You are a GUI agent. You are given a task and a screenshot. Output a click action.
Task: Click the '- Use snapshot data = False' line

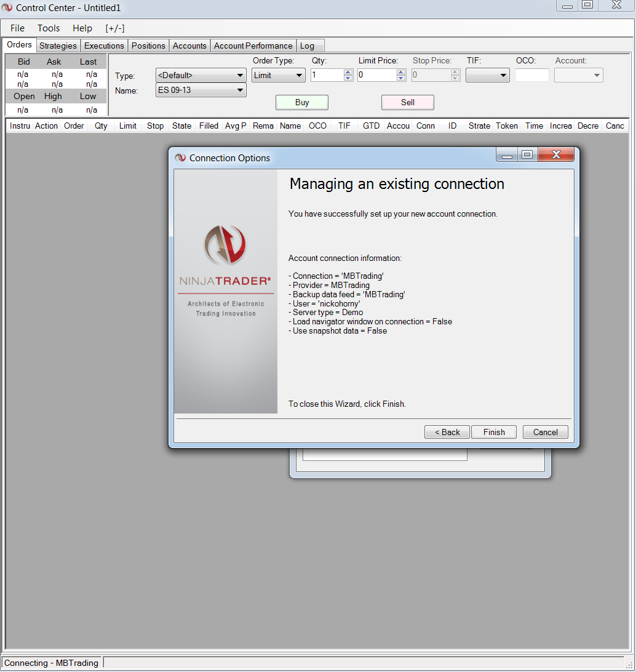[338, 331]
